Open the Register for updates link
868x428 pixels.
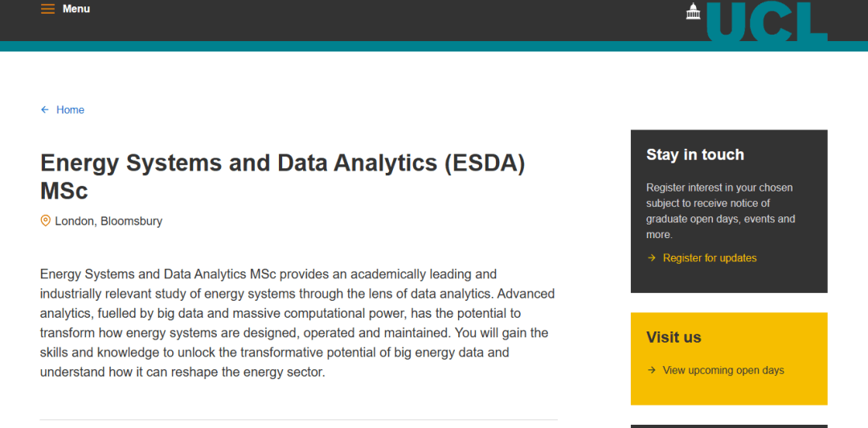(x=710, y=258)
